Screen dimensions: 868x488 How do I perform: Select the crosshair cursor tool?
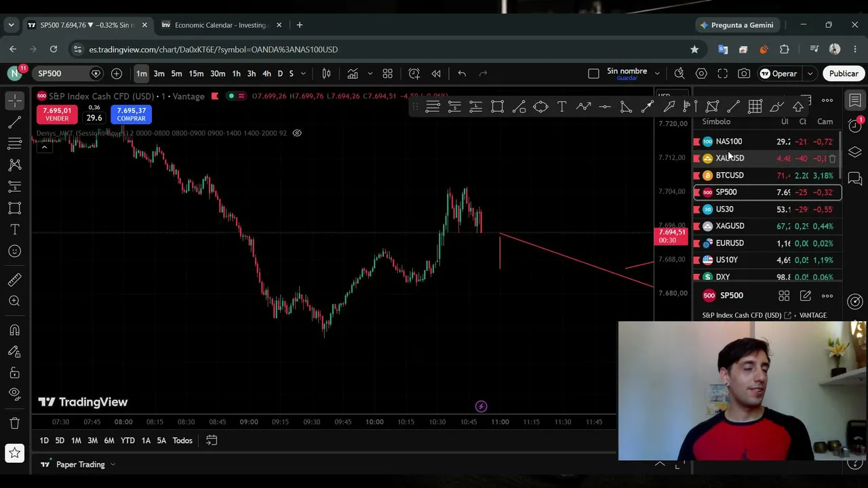click(15, 100)
